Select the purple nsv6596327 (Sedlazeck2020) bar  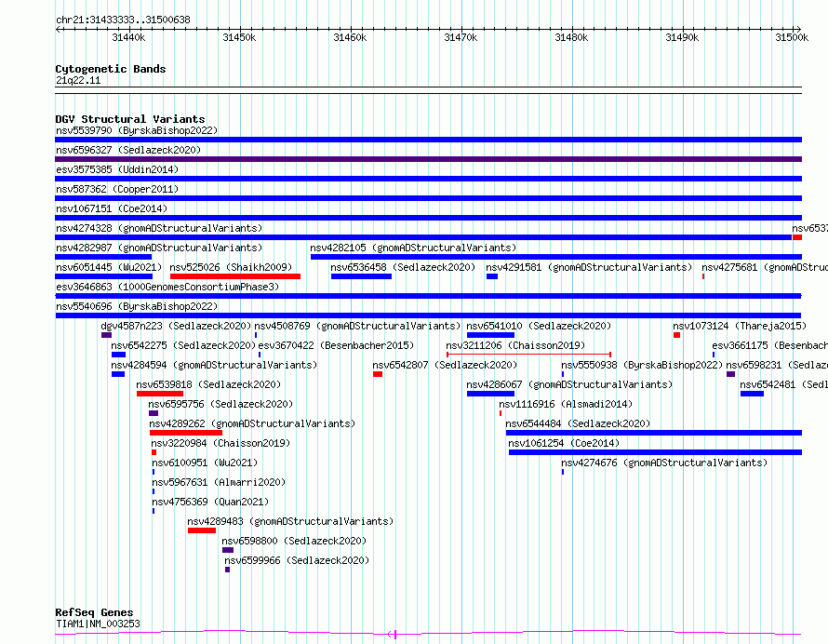[x=428, y=159]
